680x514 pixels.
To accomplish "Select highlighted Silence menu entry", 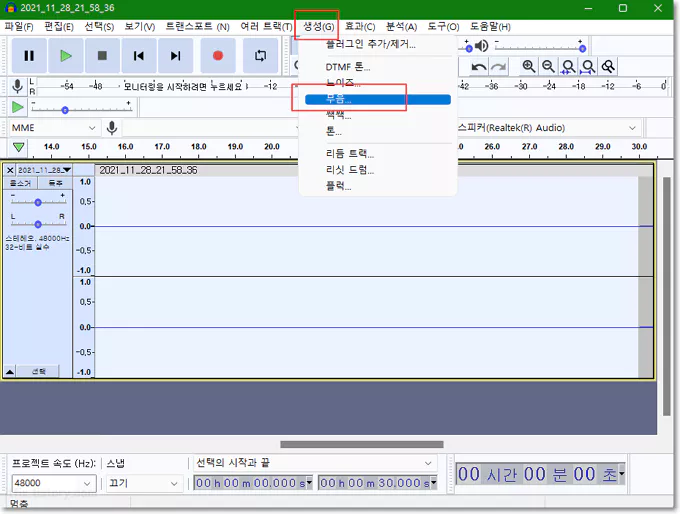I will (x=378, y=99).
